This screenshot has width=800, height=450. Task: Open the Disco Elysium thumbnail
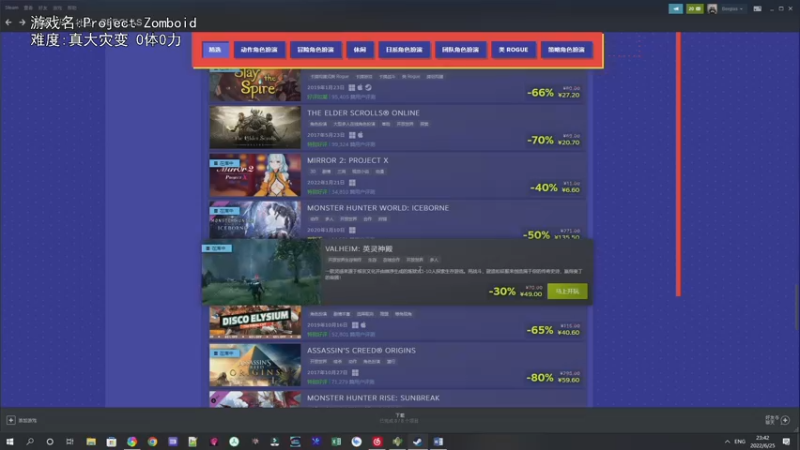[255, 322]
